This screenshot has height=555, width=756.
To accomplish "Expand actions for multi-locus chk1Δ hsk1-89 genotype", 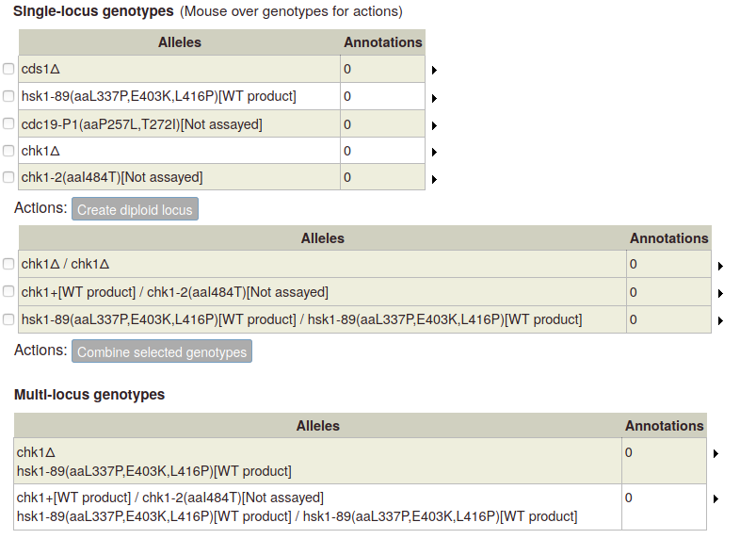I will (x=716, y=453).
